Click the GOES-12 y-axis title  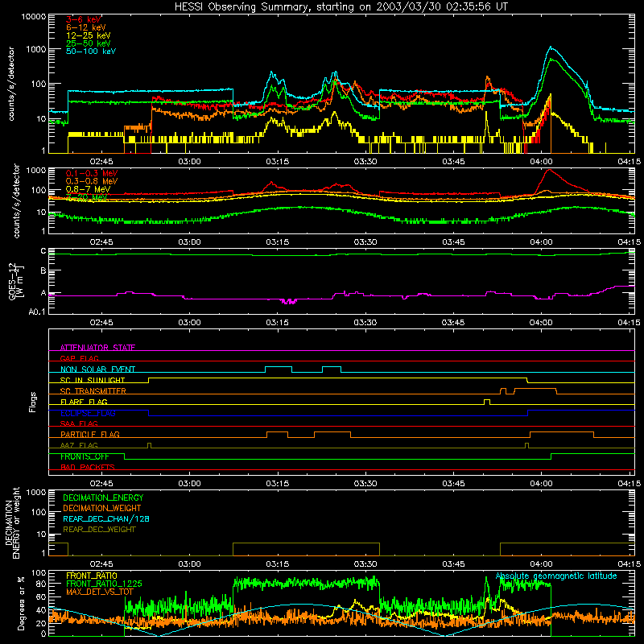click(16, 281)
